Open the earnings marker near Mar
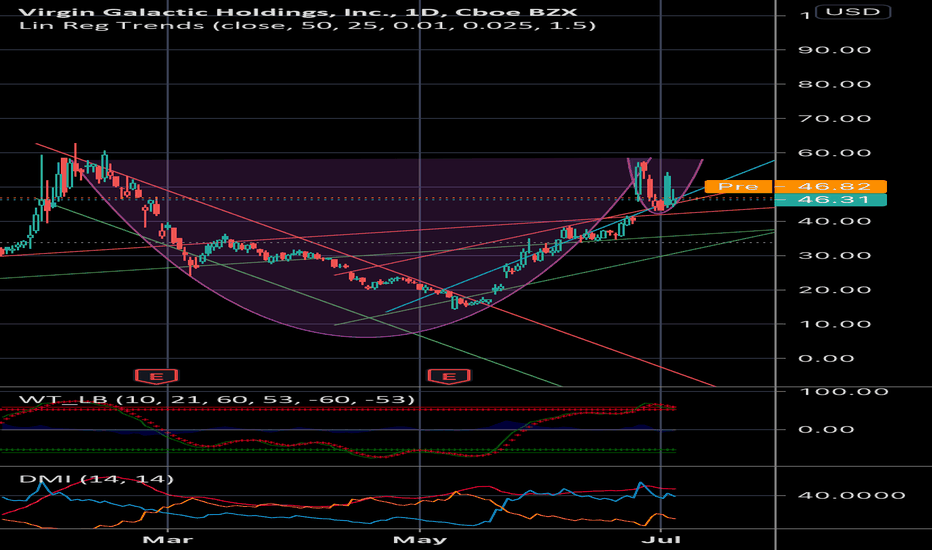This screenshot has height=550, width=932. pyautogui.click(x=156, y=376)
